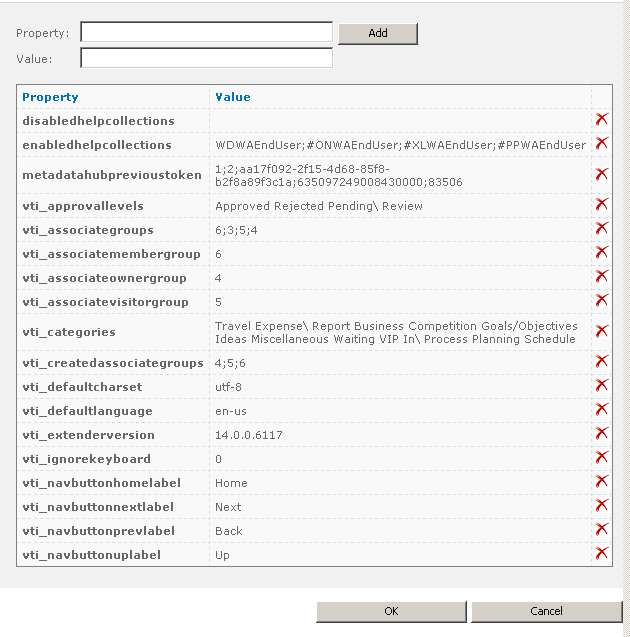Delete the vti_defaultlanguage row
Viewport: 630px width, 637px height.
click(602, 409)
